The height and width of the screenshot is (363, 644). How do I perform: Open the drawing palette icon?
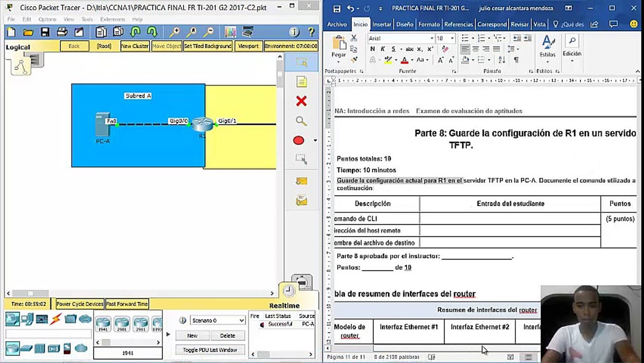(230, 32)
